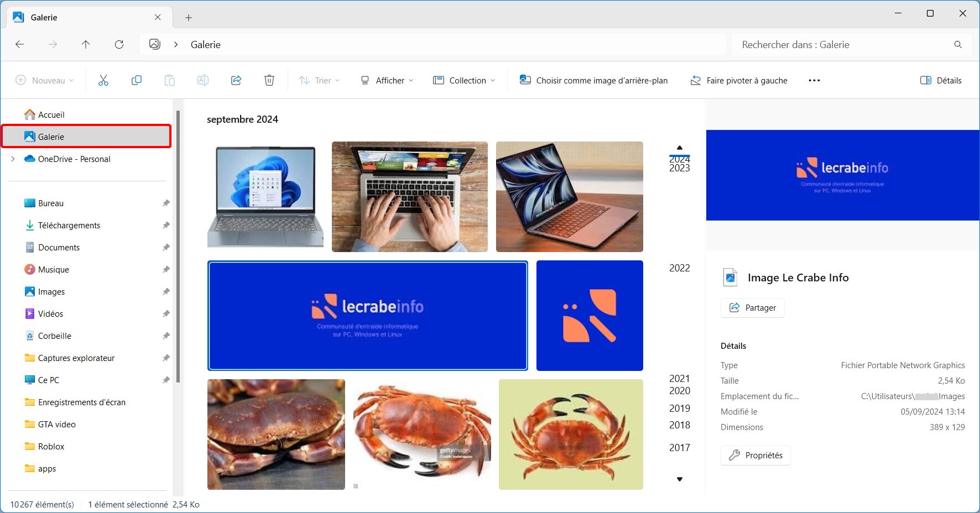Click the Delete trash icon
The image size is (980, 513).
[x=269, y=80]
